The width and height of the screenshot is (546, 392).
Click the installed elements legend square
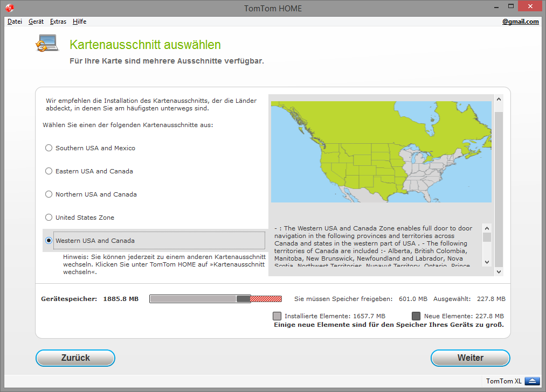pyautogui.click(x=277, y=316)
